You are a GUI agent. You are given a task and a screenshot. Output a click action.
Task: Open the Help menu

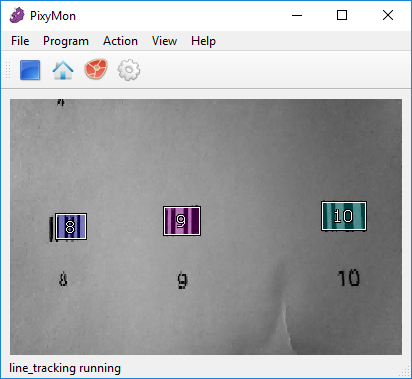point(203,41)
